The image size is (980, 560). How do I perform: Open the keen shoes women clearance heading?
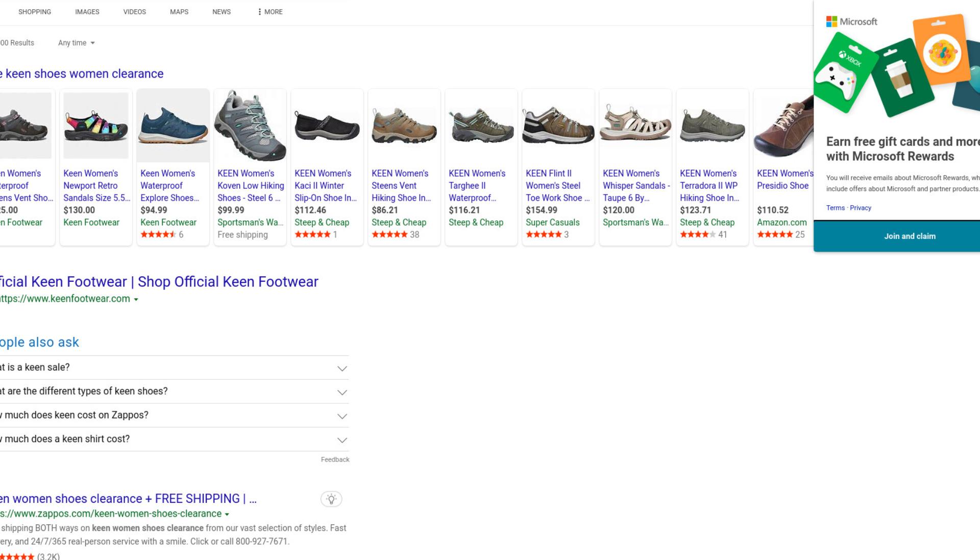(82, 74)
